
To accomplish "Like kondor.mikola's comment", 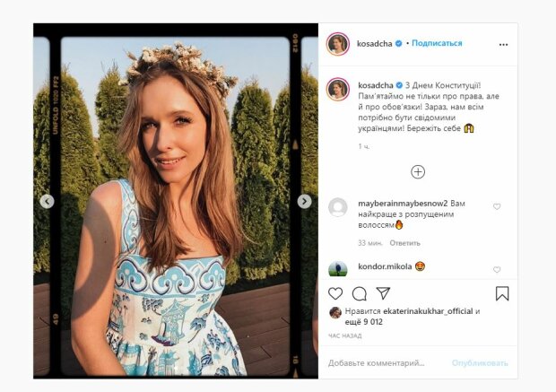I will pyautogui.click(x=497, y=270).
